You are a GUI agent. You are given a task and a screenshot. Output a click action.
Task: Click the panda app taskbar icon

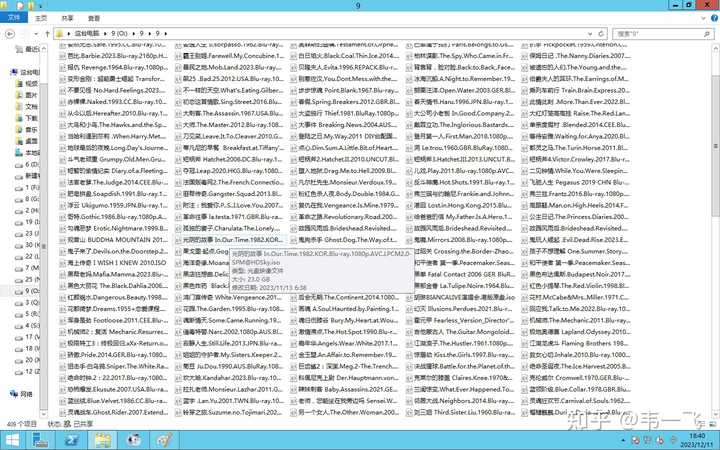click(x=134, y=440)
